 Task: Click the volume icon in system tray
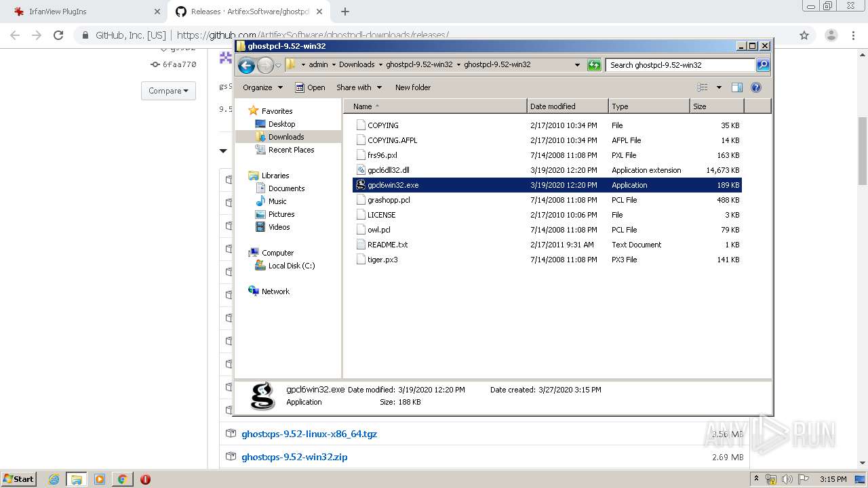(x=786, y=479)
